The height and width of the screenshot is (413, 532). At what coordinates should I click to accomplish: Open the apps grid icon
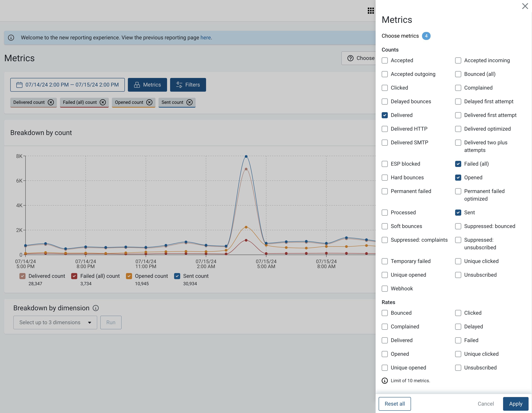(370, 10)
